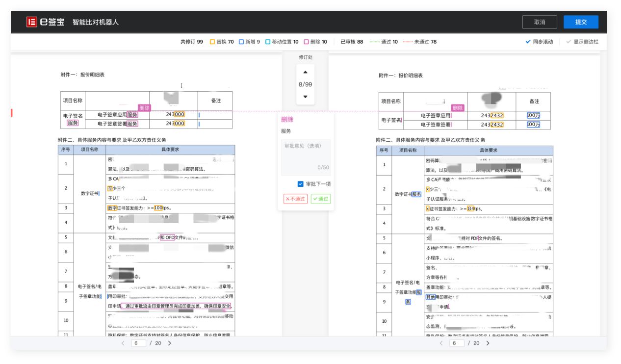Click 序号 header in right requirements table
Screen dimensions: 621x364
point(384,150)
